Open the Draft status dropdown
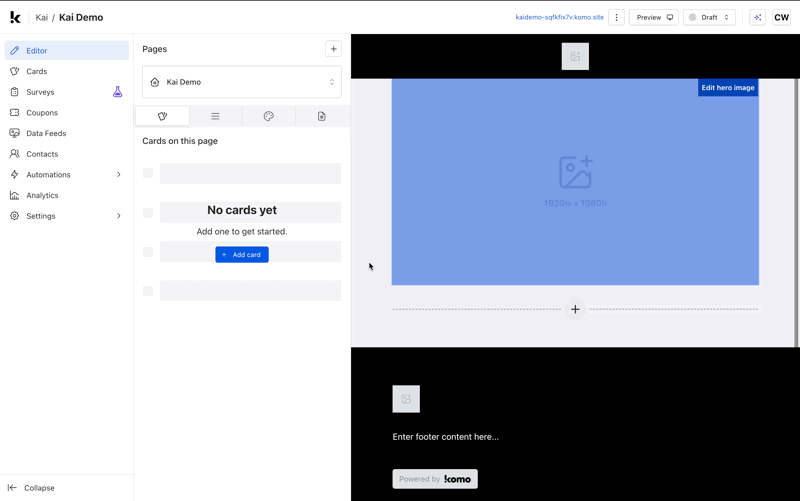The height and width of the screenshot is (501, 800). [x=709, y=17]
